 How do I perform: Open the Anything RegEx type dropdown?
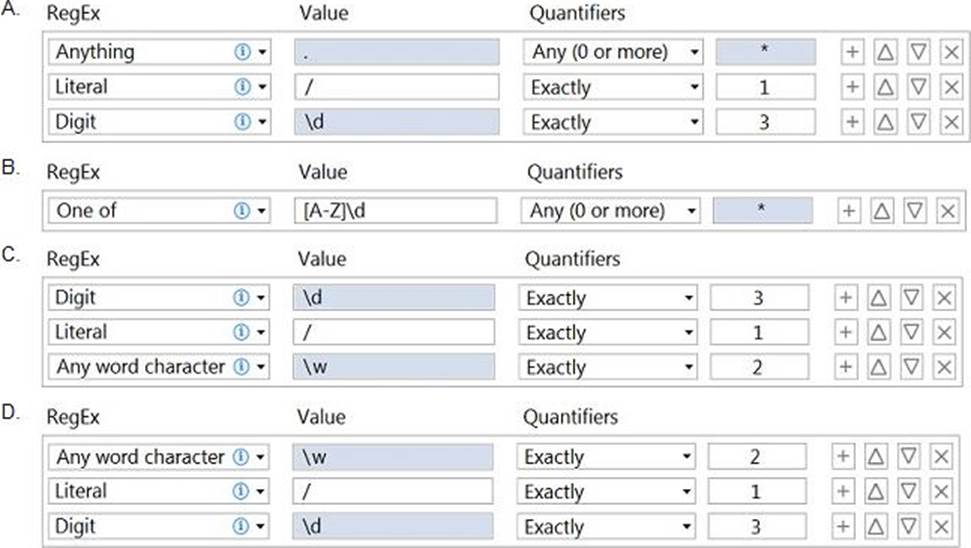pos(262,51)
